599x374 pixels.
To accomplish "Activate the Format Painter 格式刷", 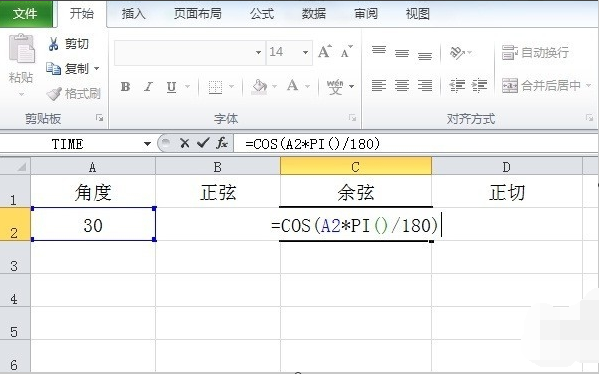I will (x=73, y=94).
